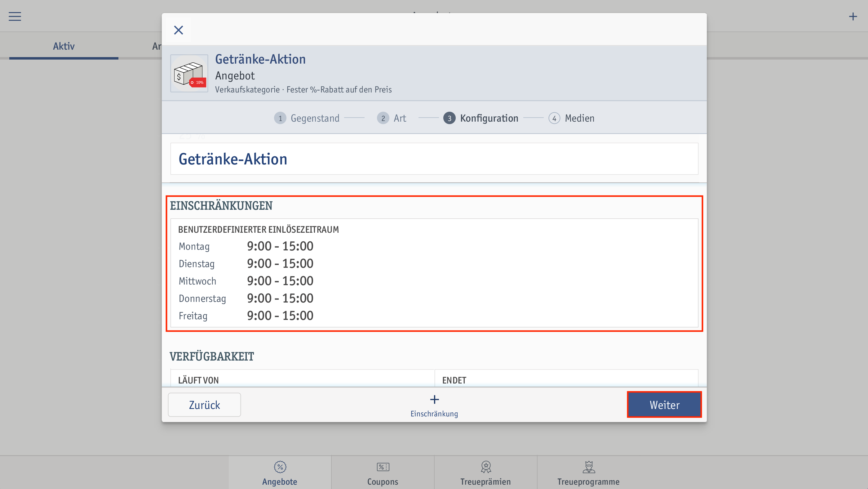Image resolution: width=868 pixels, height=489 pixels.
Task: Click the Verkaufskategorie discount description text
Action: pyautogui.click(x=303, y=90)
